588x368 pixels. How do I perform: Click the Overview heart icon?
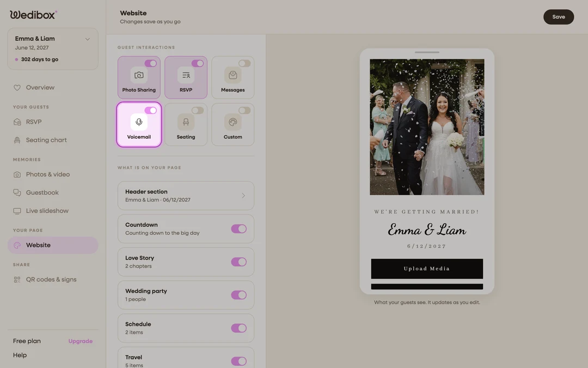coord(17,87)
